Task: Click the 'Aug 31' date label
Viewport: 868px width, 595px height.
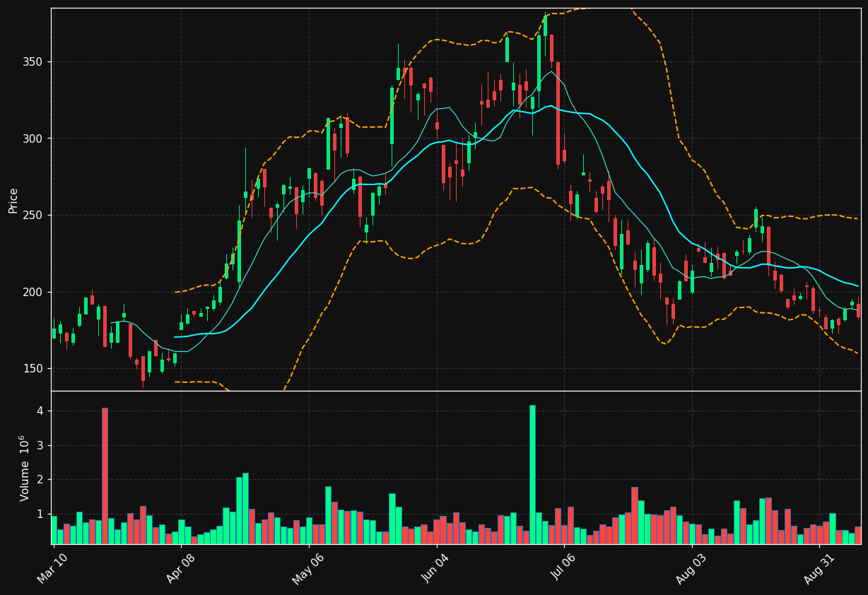Action: point(819,568)
